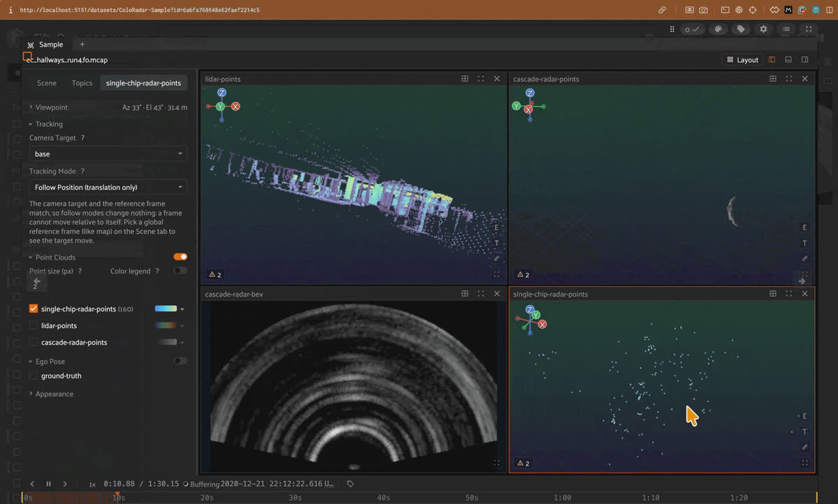Step to the previous frame
Screen dimensions: 838x504
32,484
